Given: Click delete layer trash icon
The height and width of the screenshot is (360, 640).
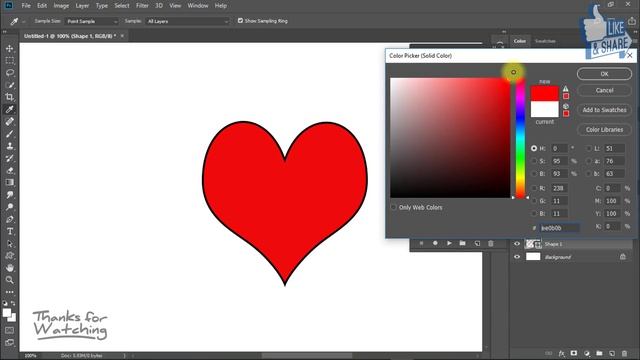Looking at the screenshot, I should click(x=624, y=353).
